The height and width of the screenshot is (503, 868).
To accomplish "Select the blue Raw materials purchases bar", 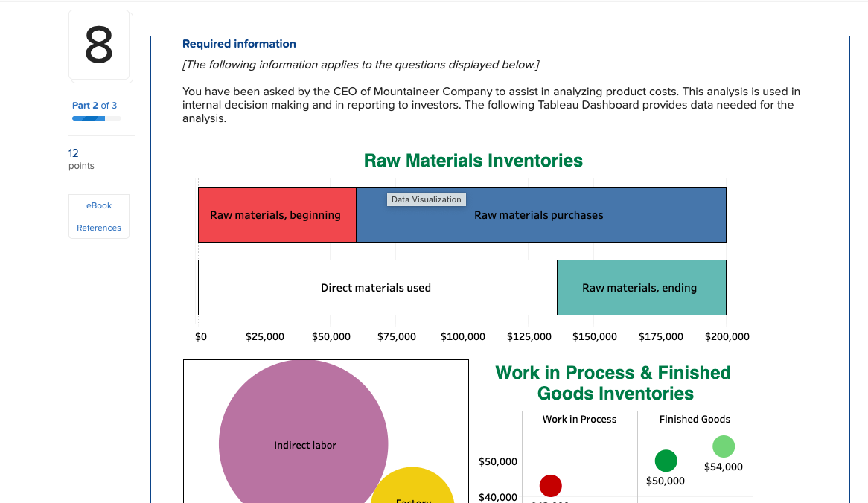I will coord(541,215).
